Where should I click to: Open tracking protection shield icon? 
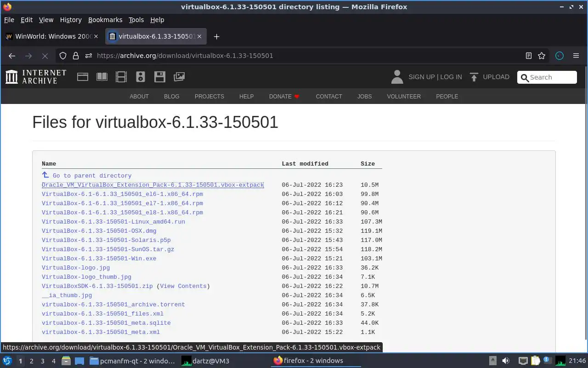click(63, 56)
